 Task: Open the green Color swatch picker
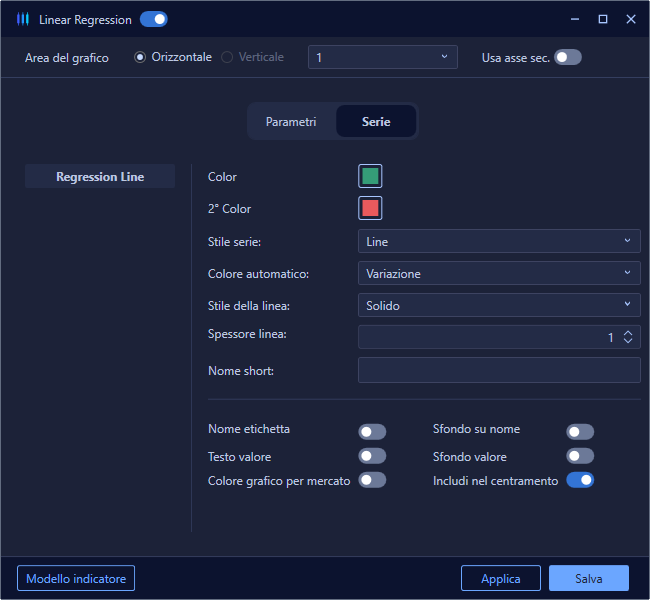[x=370, y=176]
